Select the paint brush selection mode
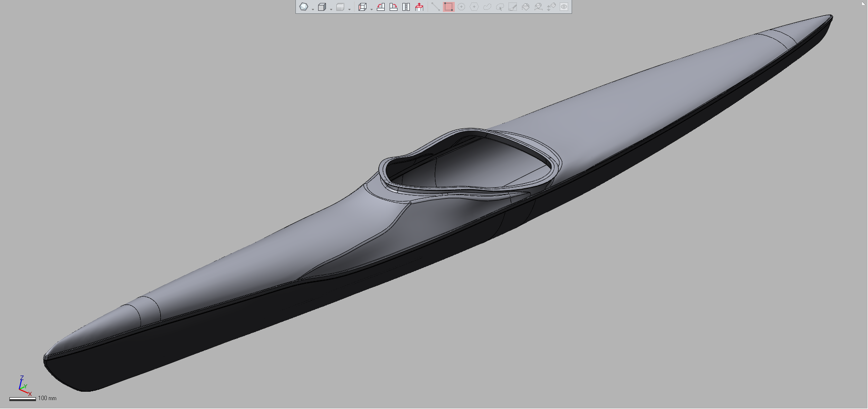This screenshot has width=868, height=409. click(x=512, y=7)
